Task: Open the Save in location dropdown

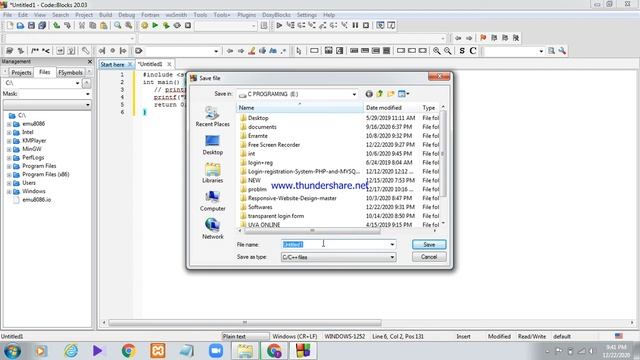Action: tap(354, 94)
